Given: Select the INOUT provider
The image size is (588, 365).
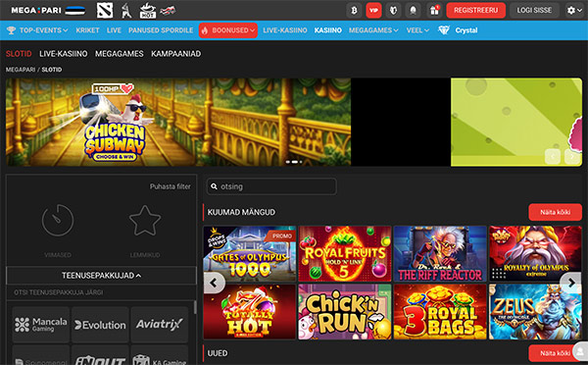Looking at the screenshot, I should 100,356.
